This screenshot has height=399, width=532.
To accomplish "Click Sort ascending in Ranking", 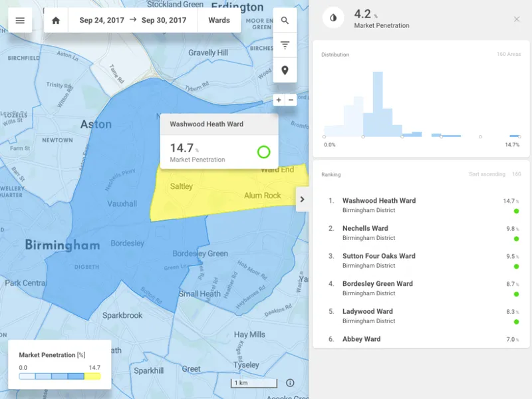I will [487, 174].
